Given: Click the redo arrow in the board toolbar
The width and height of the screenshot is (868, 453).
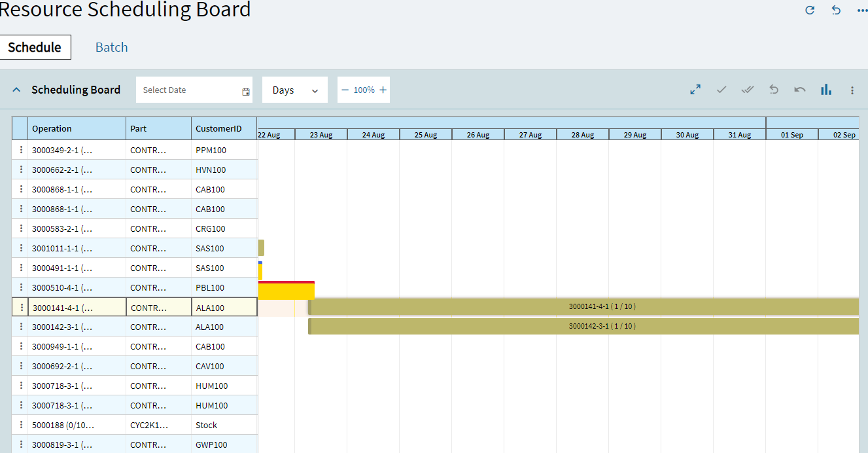Looking at the screenshot, I should pos(799,89).
